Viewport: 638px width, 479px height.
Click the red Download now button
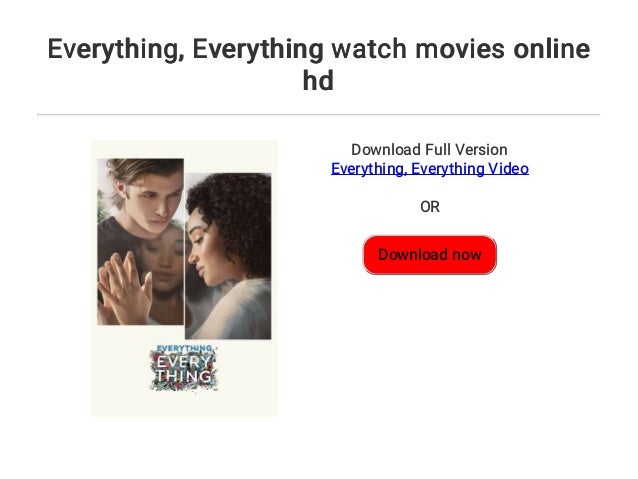[x=430, y=255]
